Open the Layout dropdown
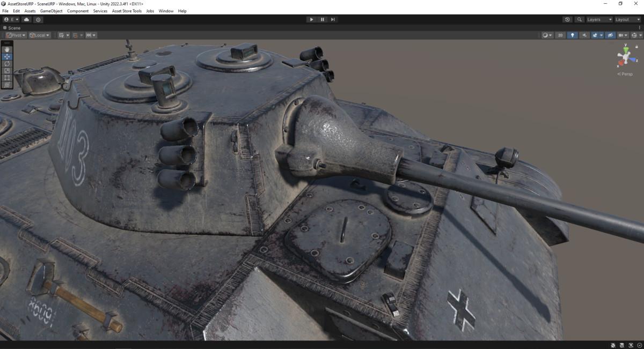644x349 pixels. point(626,19)
